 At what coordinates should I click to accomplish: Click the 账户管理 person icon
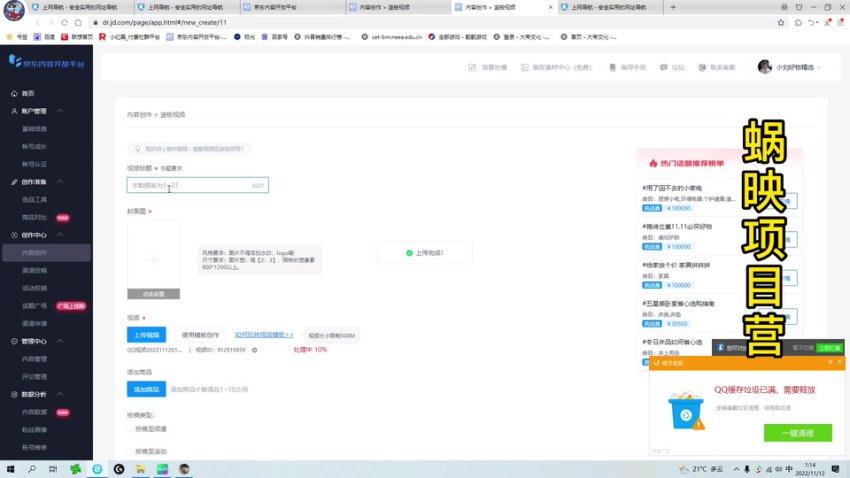point(14,111)
